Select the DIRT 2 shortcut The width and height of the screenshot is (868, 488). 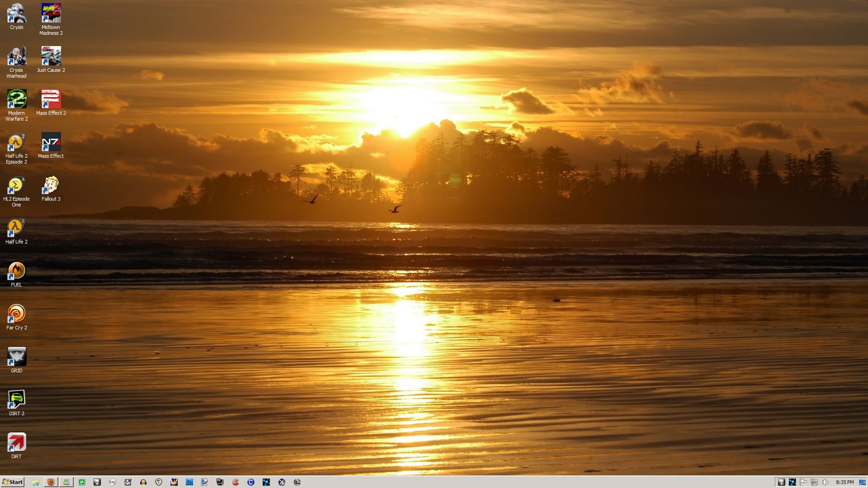[x=16, y=400]
